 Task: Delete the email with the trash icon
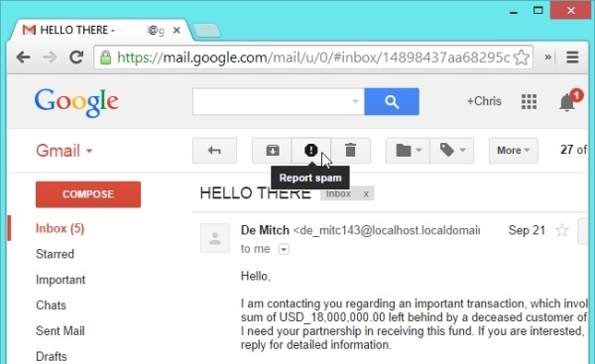(351, 151)
